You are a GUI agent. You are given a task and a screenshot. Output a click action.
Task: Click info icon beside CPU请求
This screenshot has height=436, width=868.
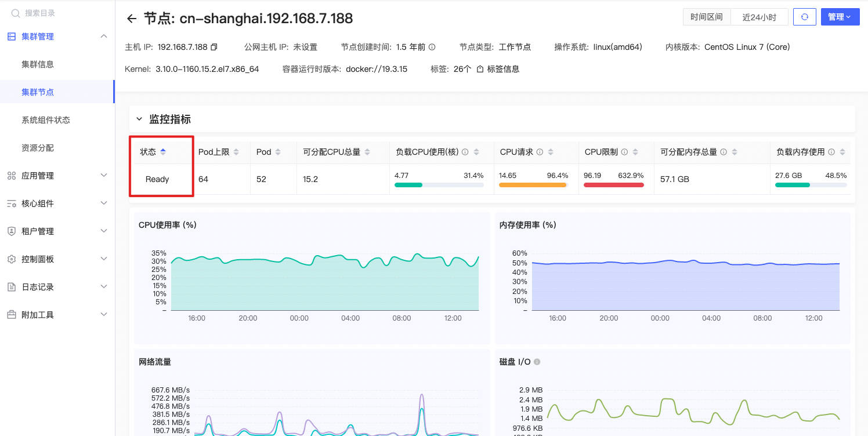click(x=540, y=152)
